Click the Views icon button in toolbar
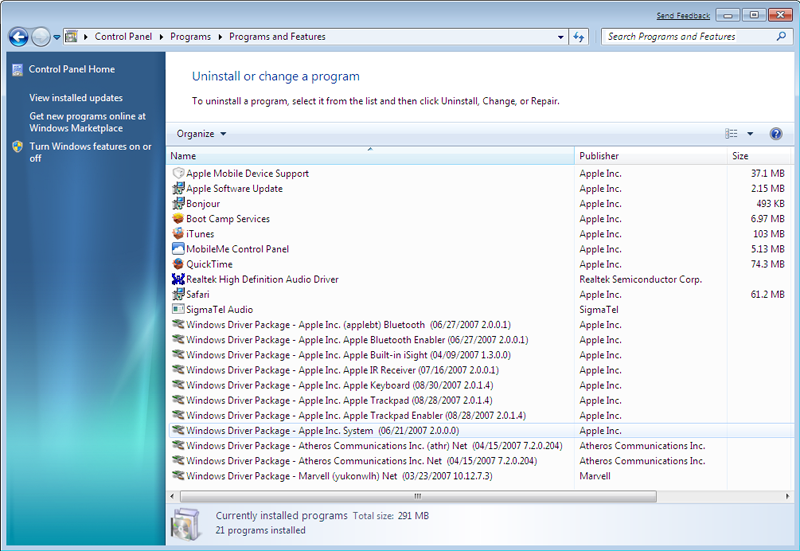The height and width of the screenshot is (551, 800). tap(731, 134)
